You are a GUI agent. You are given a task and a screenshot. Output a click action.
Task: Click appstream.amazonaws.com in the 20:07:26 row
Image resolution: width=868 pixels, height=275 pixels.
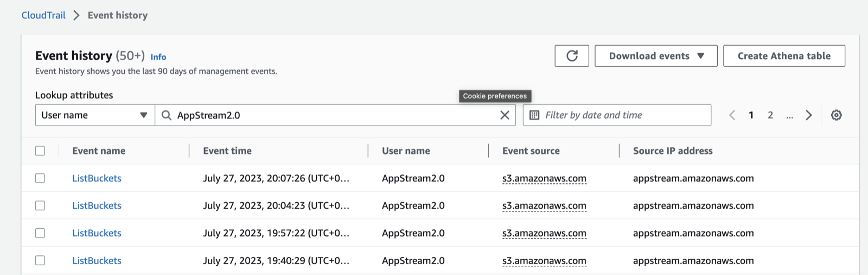693,178
